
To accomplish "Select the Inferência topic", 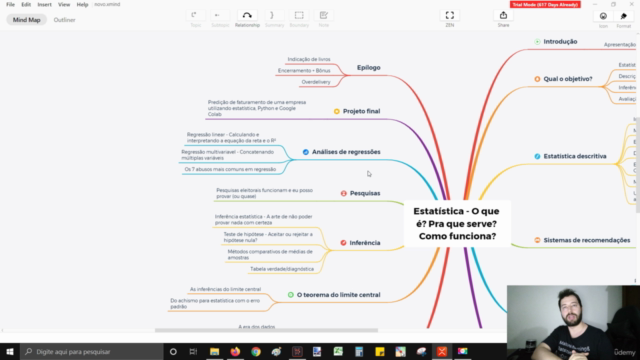I will coord(365,243).
